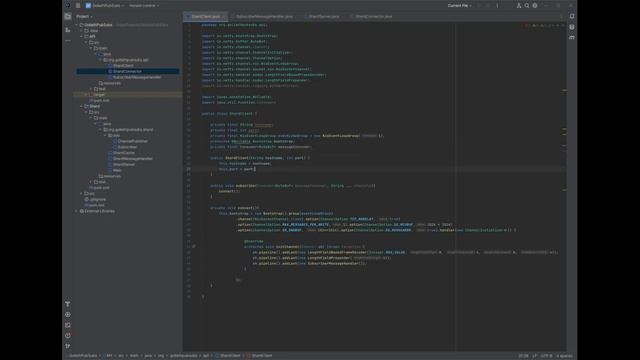Image resolution: width=640 pixels, height=360 pixels.
Task: Open the More Actions vertical dots menu
Action: (497, 6)
